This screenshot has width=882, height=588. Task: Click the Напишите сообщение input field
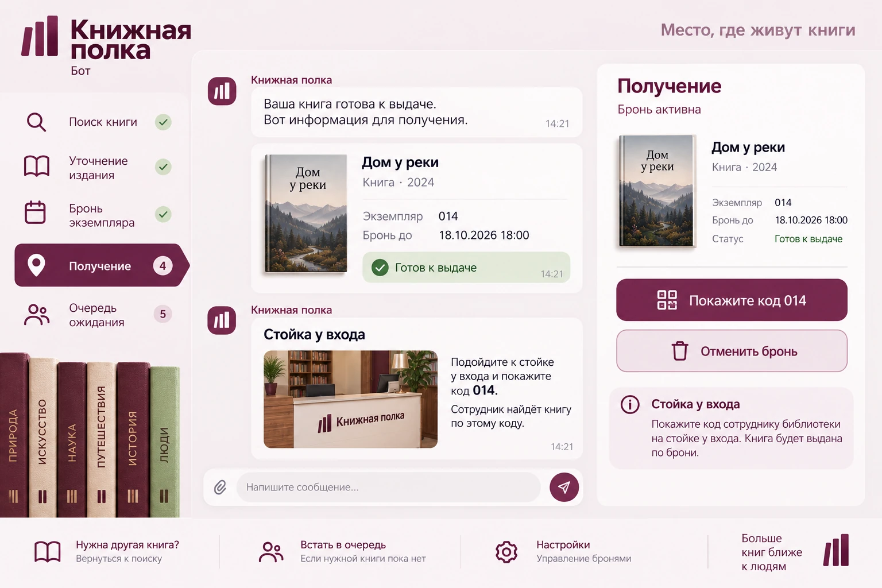point(388,487)
